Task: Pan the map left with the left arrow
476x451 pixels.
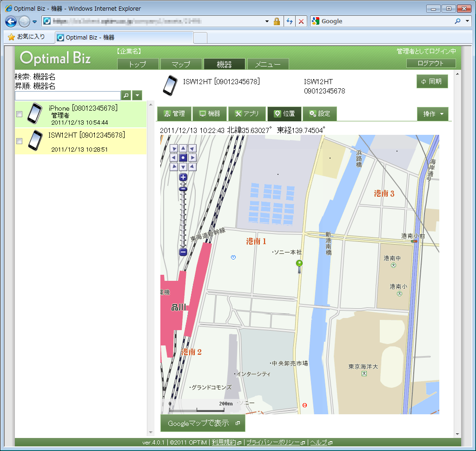Action: [174, 158]
